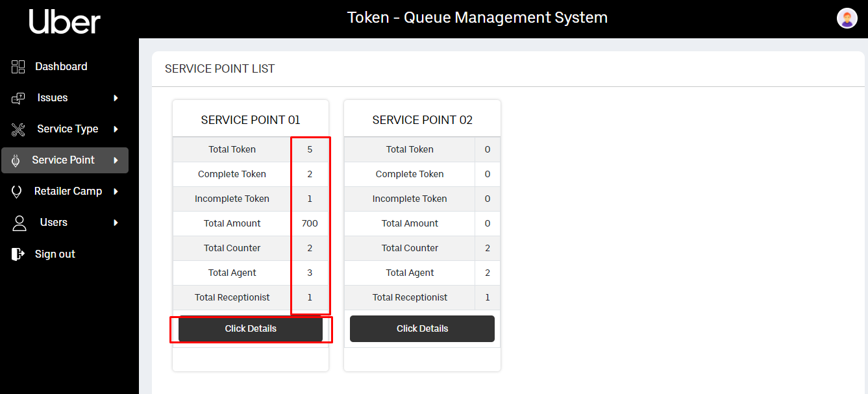This screenshot has height=394, width=868.
Task: Expand the Service Type submenu arrow
Action: click(116, 129)
